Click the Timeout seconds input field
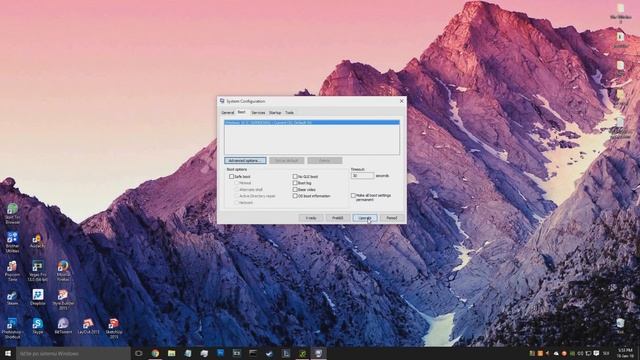The width and height of the screenshot is (640, 360). 362,176
